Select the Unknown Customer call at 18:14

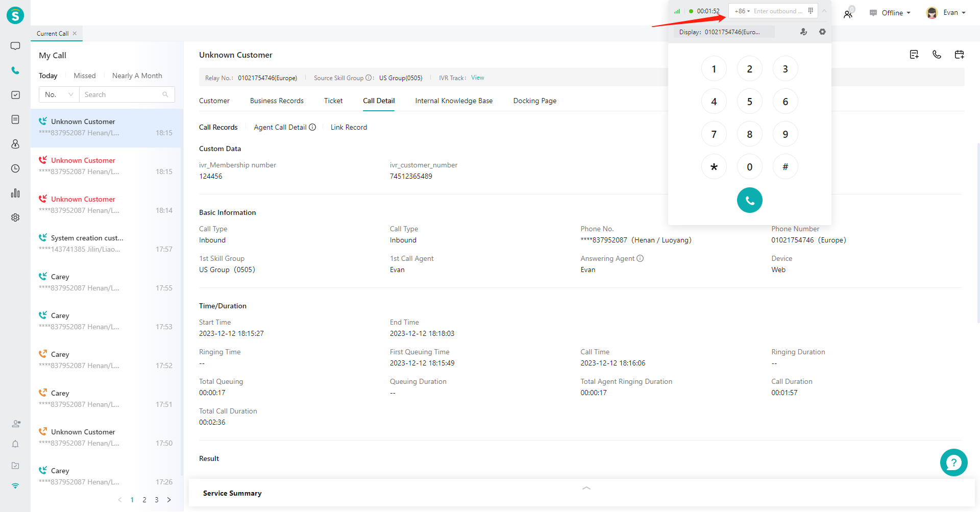coord(106,205)
